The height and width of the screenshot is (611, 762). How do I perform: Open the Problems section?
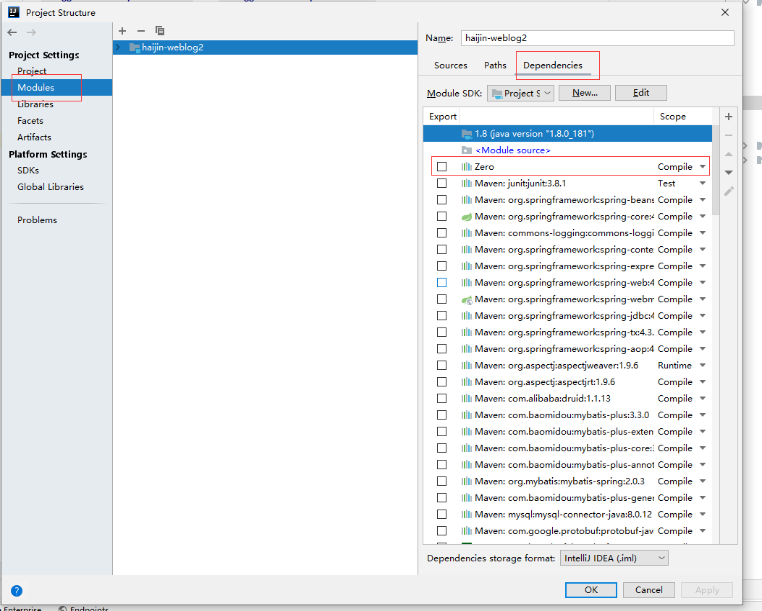coord(37,220)
